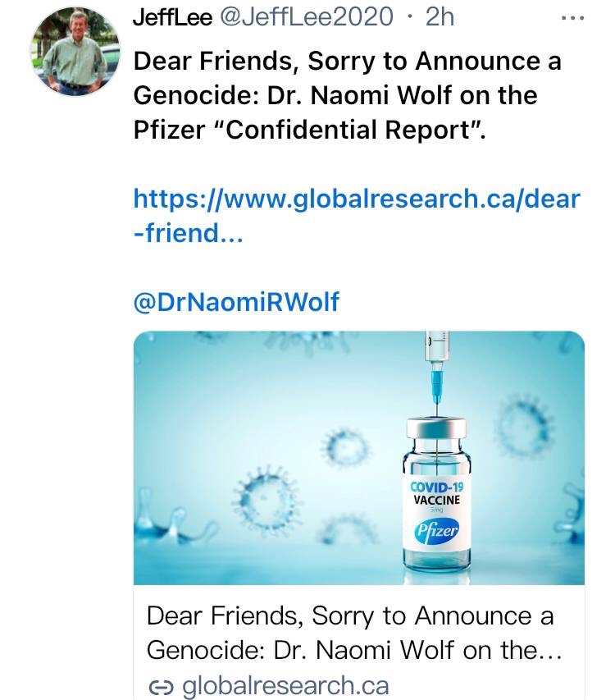Image resolution: width=615 pixels, height=700 pixels.
Task: Click the chain link icon beside globalresearch.ca
Action: coord(159,684)
